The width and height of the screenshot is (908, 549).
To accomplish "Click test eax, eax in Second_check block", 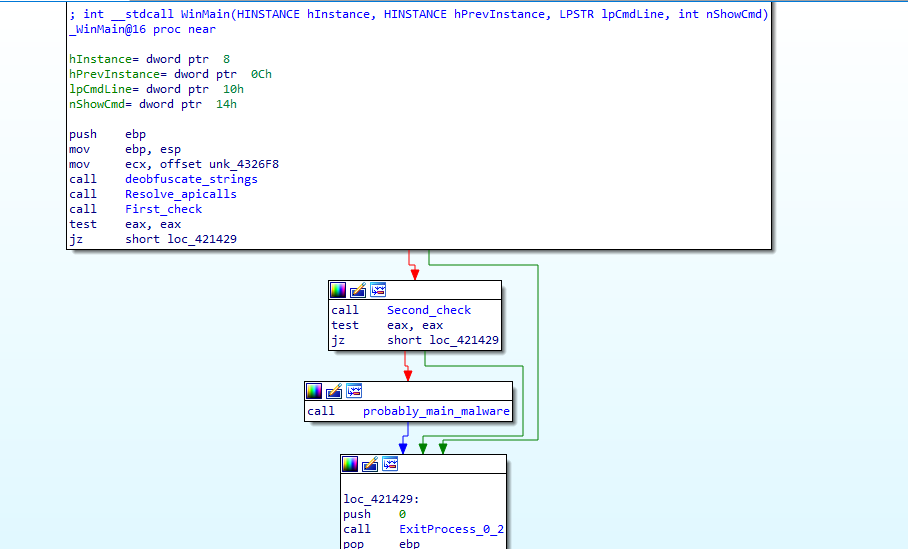I will (387, 325).
